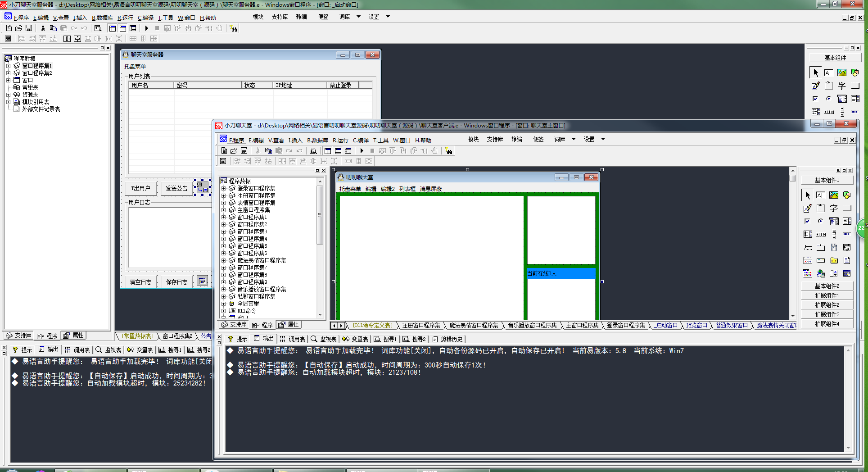Click the center-horizontally icon in the back window's alignment toolbar
Viewport: 868px width, 472px height.
(67, 39)
